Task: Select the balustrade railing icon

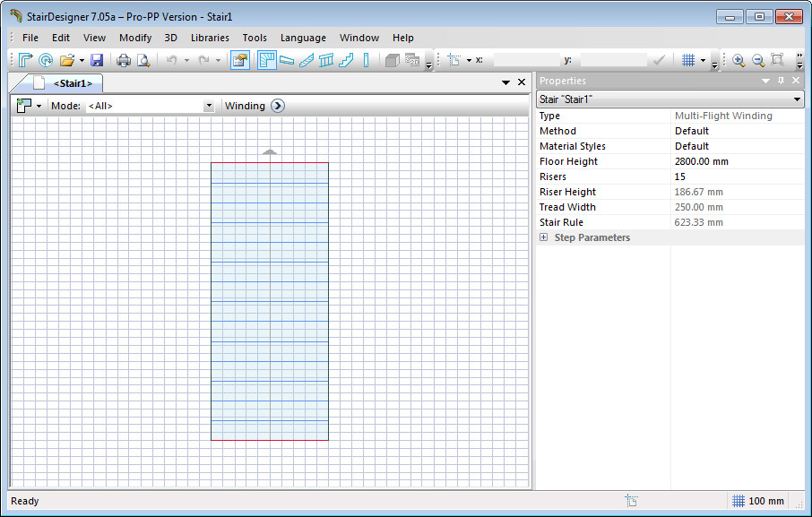Action: tap(326, 60)
